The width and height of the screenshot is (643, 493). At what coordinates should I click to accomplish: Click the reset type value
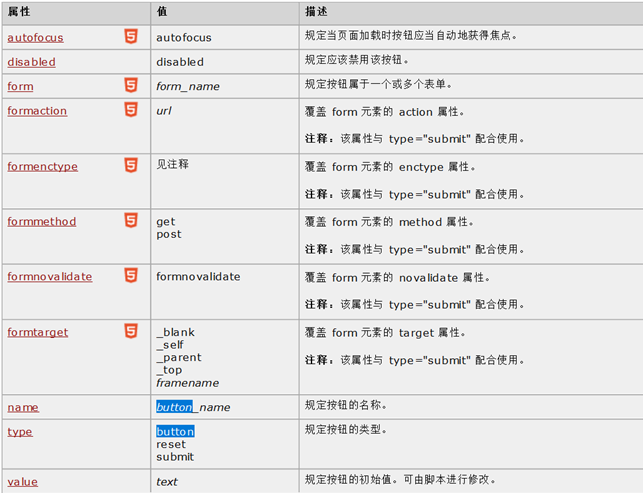[171, 445]
